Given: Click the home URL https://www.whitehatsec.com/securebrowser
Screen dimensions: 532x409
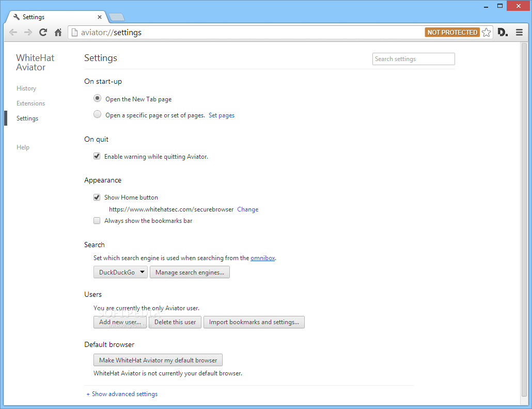Looking at the screenshot, I should [171, 209].
